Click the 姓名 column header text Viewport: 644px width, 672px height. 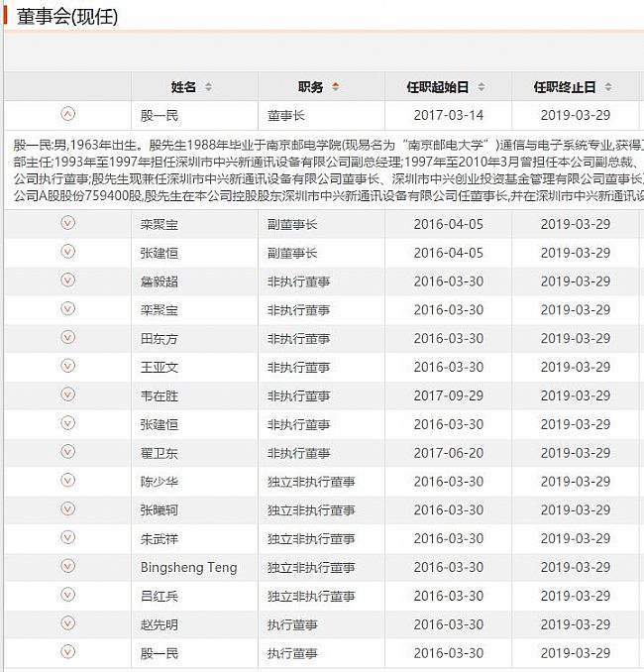pyautogui.click(x=183, y=87)
